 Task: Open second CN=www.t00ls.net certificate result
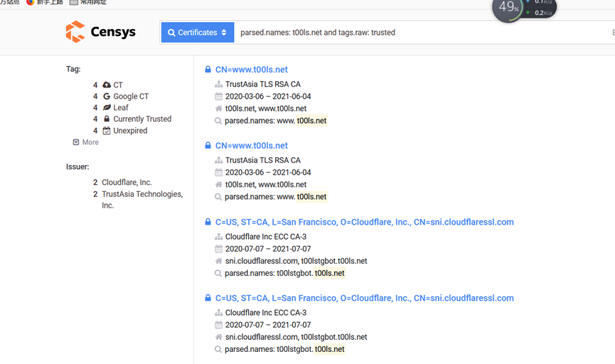point(251,146)
